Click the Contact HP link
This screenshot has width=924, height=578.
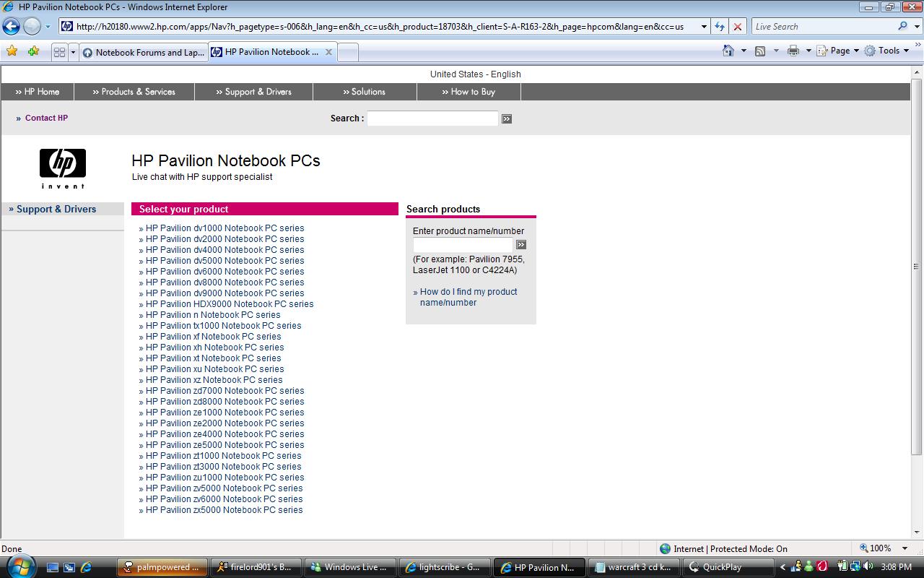pos(46,118)
